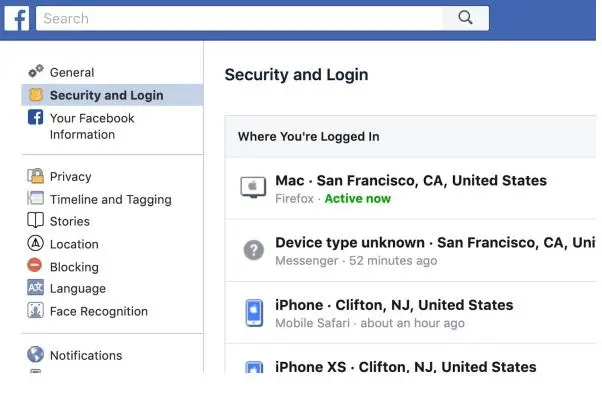Open the General settings page

(72, 72)
